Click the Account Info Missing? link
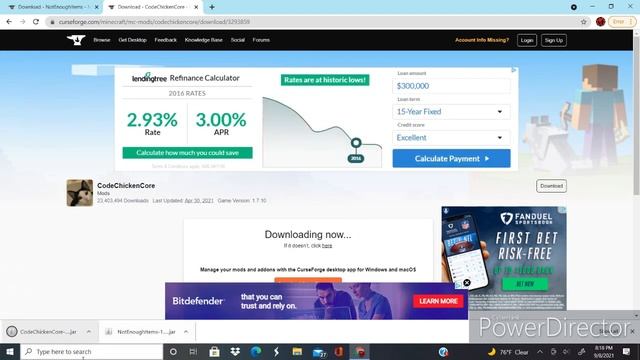640x360 pixels. (482, 40)
